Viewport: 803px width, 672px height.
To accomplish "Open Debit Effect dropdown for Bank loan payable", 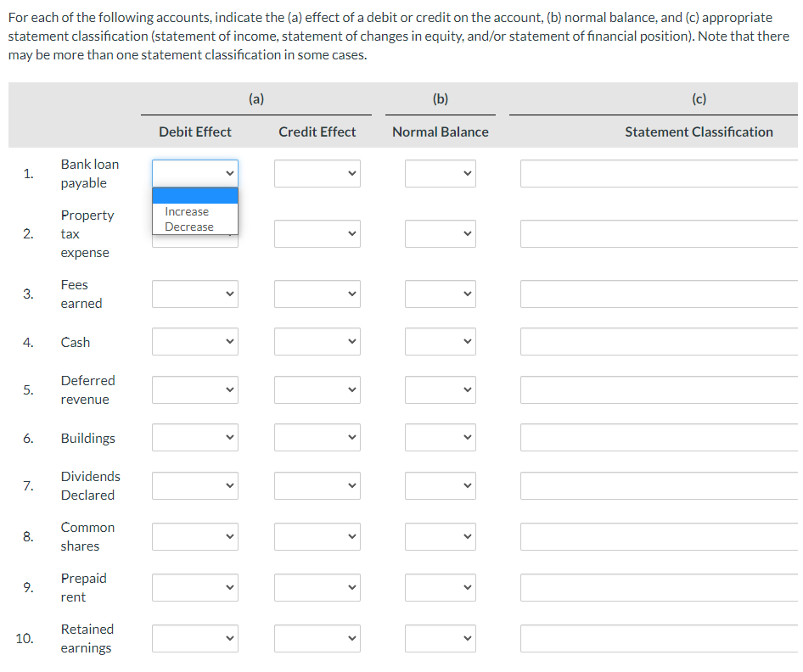I will point(195,173).
